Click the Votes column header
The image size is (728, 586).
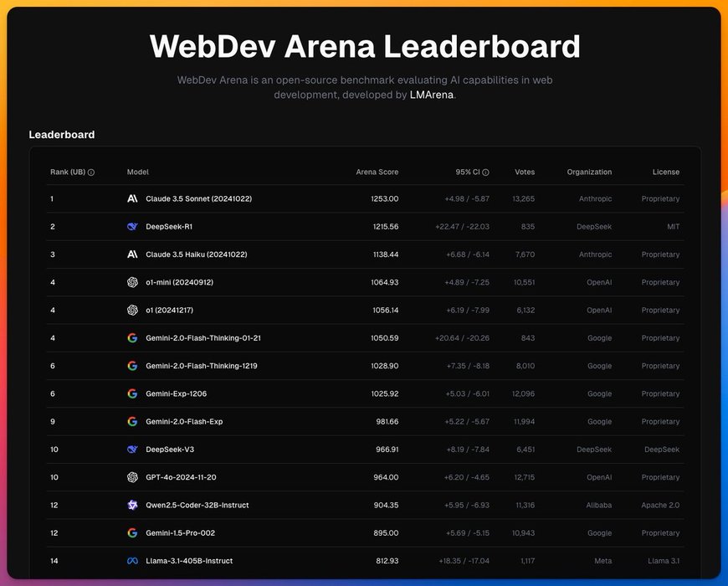pyautogui.click(x=525, y=172)
